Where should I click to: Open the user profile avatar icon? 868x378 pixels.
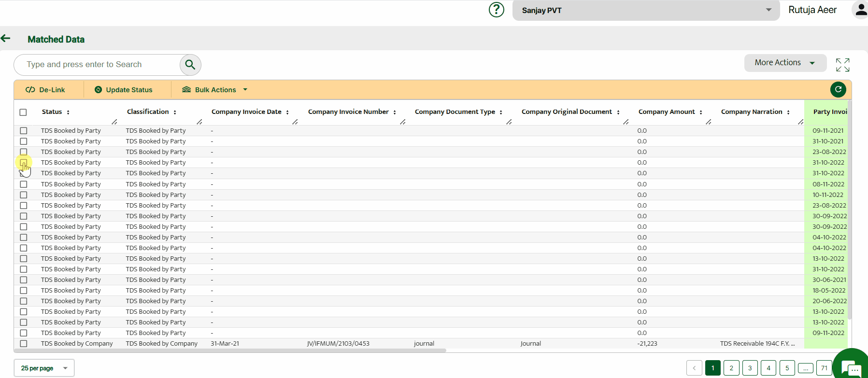click(860, 10)
